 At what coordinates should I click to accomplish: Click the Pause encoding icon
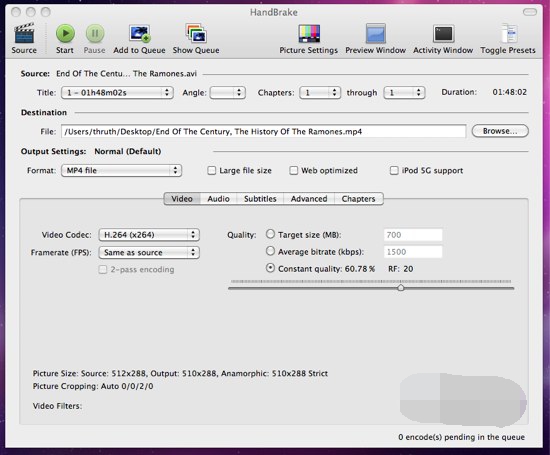[95, 33]
